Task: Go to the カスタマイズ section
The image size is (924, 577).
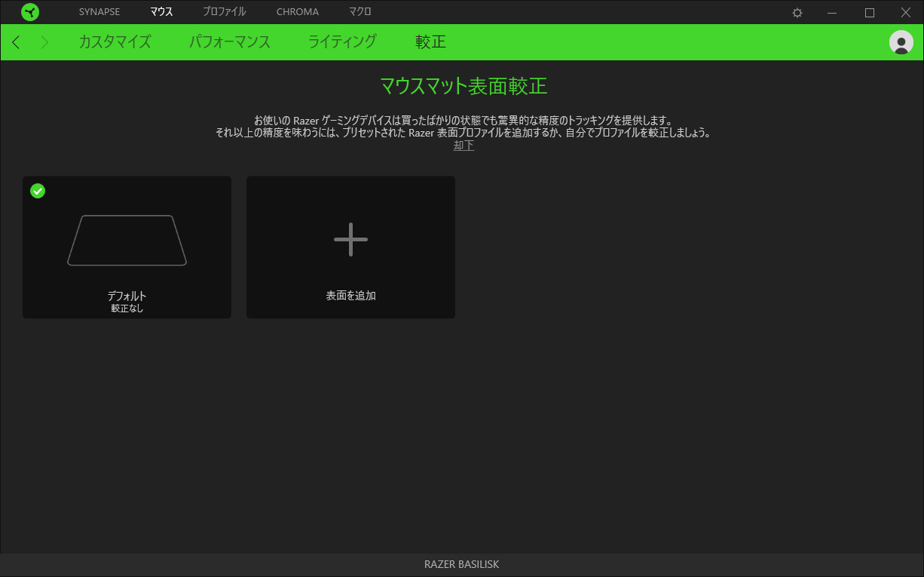Action: [x=115, y=42]
